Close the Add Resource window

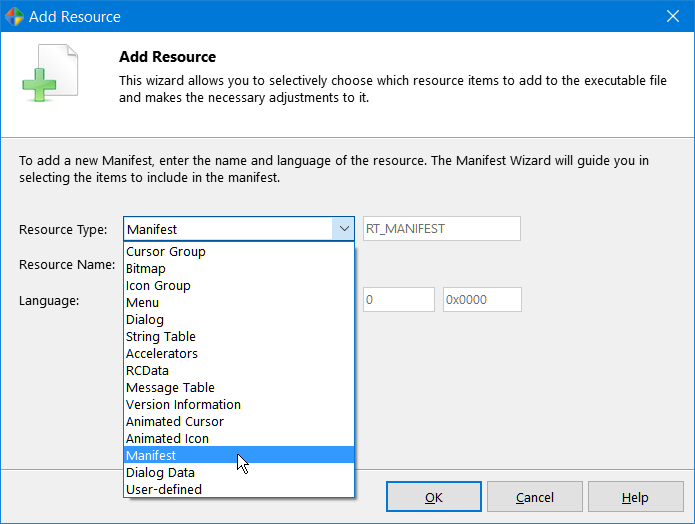(x=673, y=16)
